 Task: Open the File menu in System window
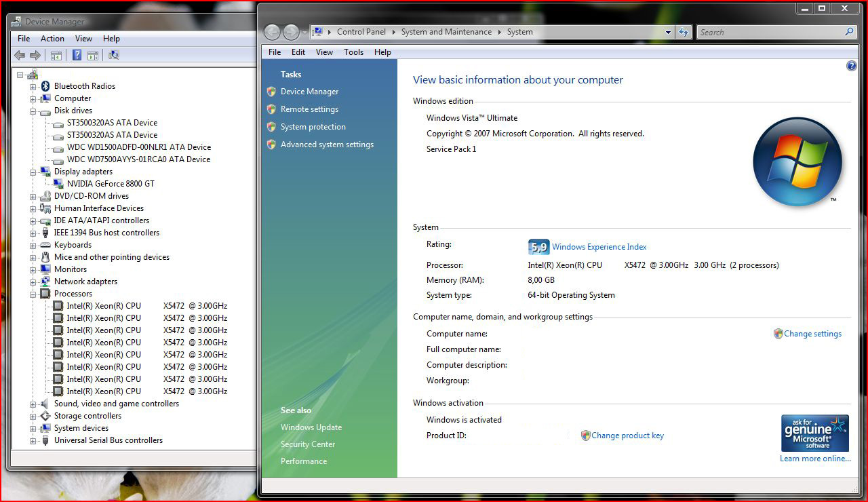point(275,52)
